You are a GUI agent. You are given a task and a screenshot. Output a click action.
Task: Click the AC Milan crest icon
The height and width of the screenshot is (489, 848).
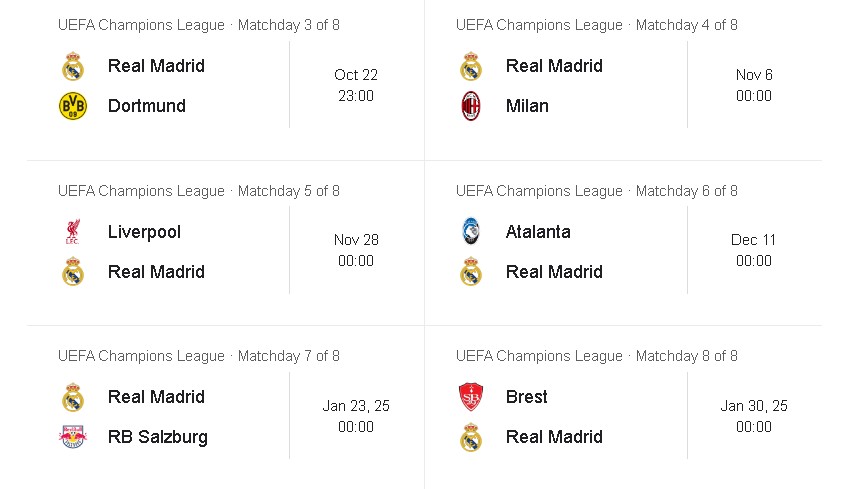(x=471, y=106)
